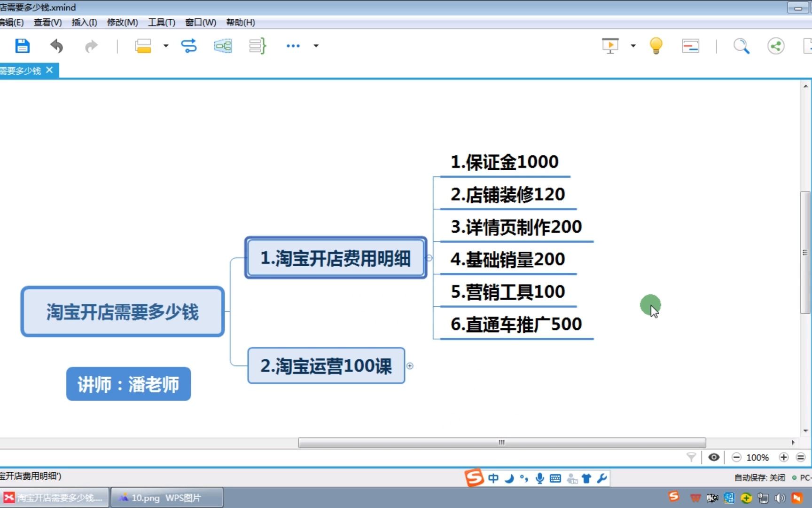Open the 查看(V) menu

point(47,22)
